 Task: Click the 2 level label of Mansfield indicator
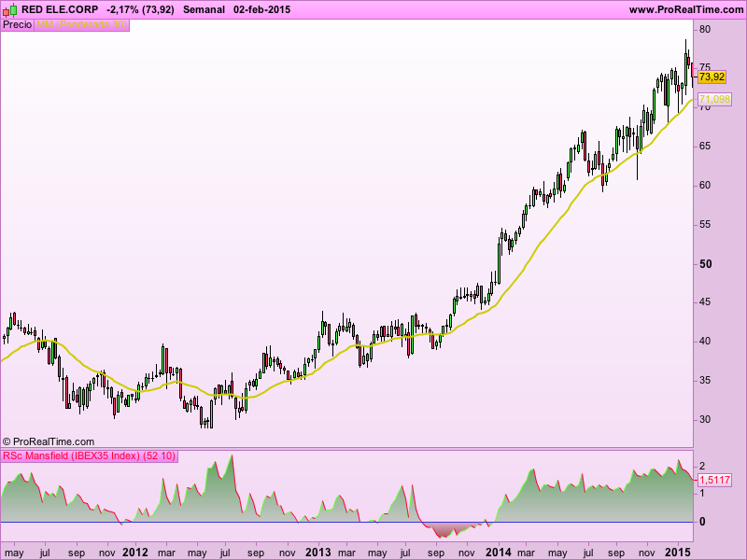tap(702, 466)
